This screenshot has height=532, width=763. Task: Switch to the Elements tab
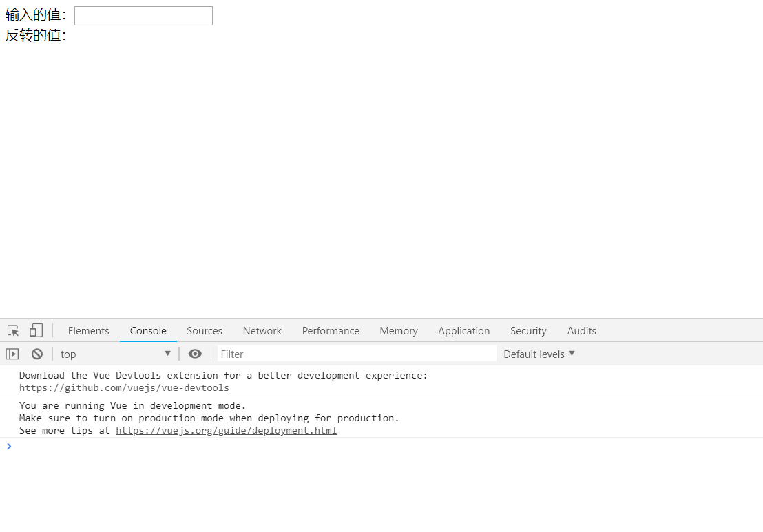(89, 330)
